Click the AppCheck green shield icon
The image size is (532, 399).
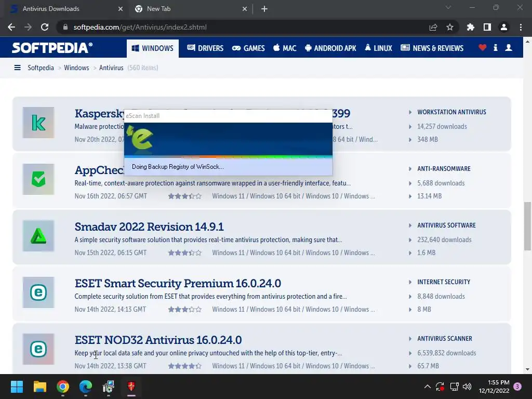(38, 179)
